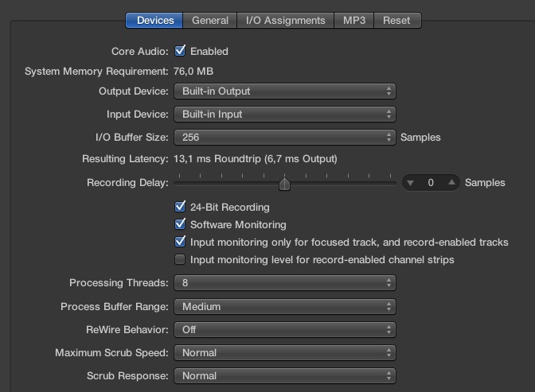Change the I/O Buffer Size dropdown

284,138
